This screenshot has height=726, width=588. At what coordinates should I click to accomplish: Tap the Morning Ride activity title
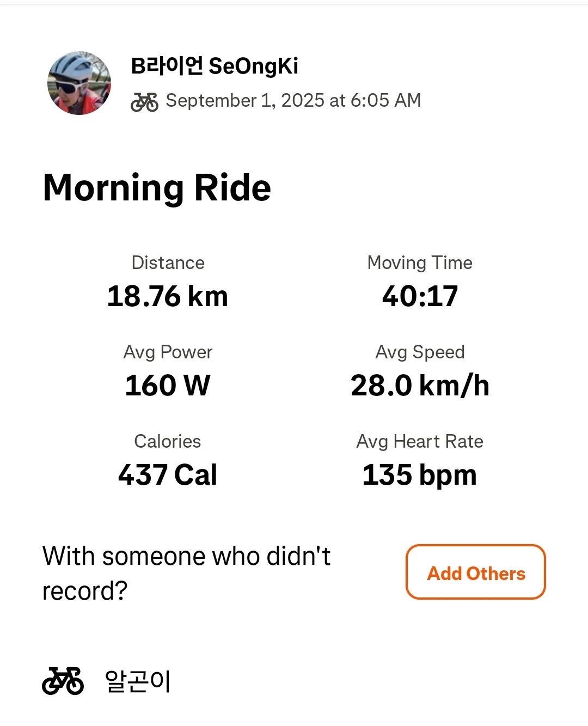coord(157,188)
